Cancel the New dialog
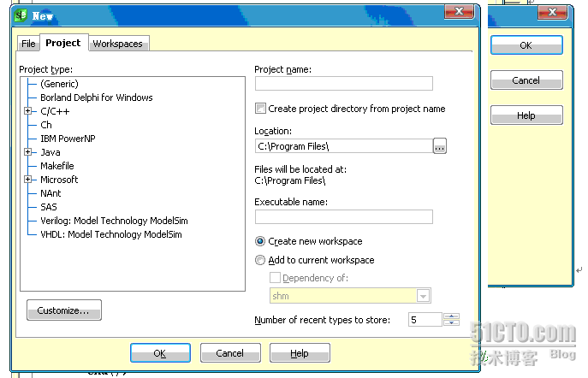Screen dimensions: 588x378 click(230, 353)
